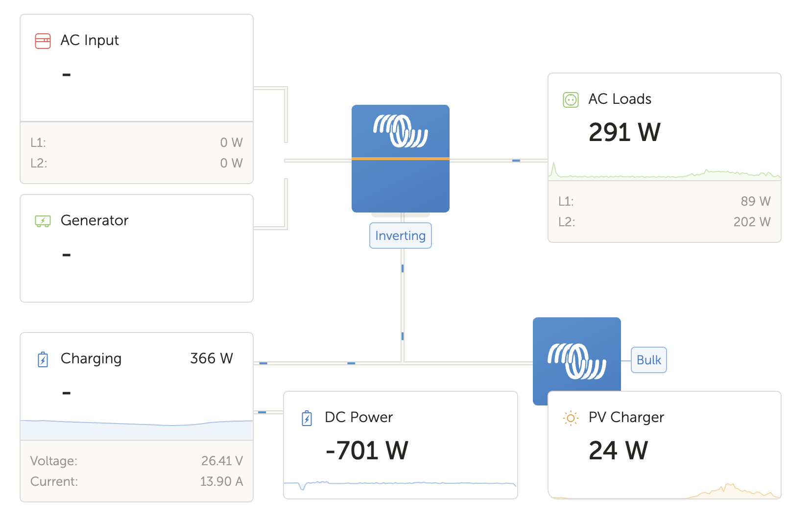Click the inverter device image
The width and height of the screenshot is (812, 522).
(401, 159)
